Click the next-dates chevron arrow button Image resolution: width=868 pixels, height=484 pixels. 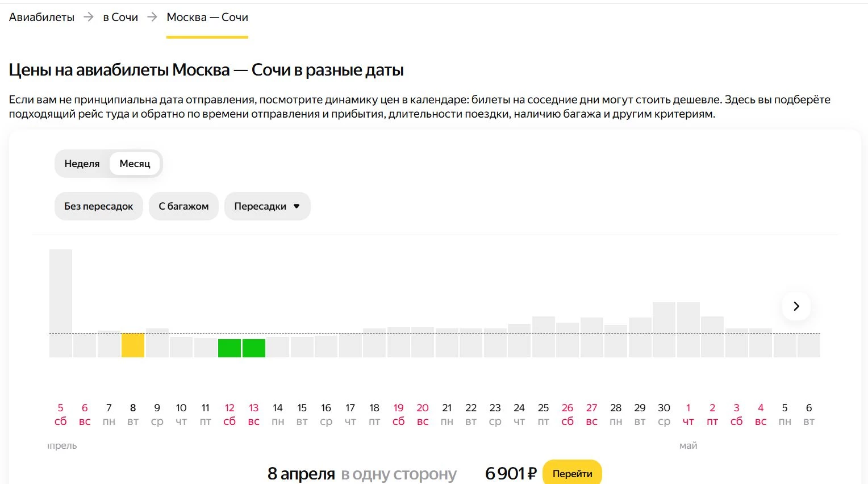(x=796, y=306)
